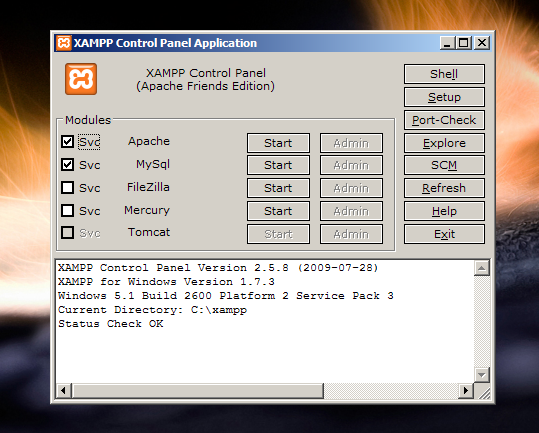Enable the Mercury Svc checkbox
539x433 pixels.
point(67,210)
